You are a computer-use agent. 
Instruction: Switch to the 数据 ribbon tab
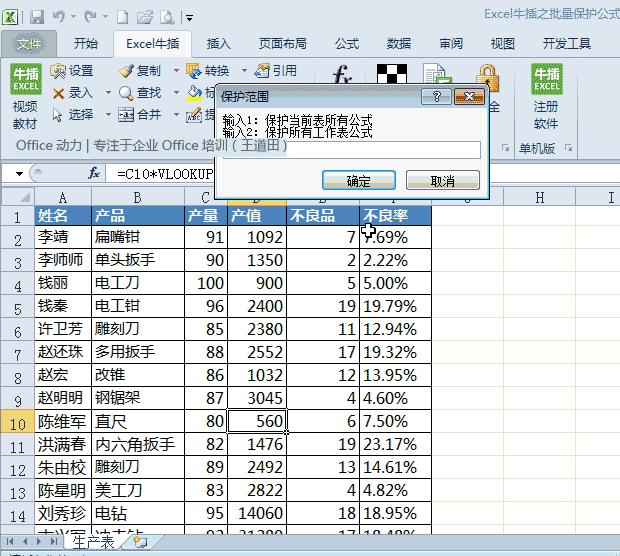[x=399, y=43]
